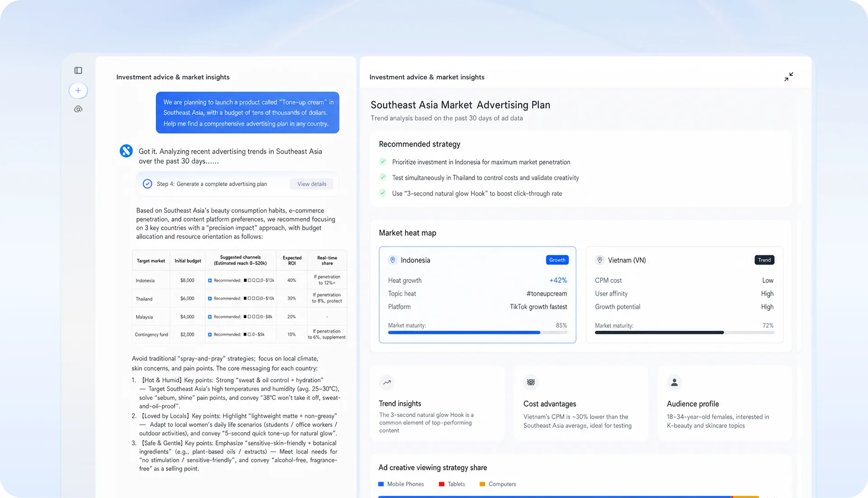Viewport: 868px width, 498px height.
Task: Click the 20% ROI cell for Malaysia
Action: pyautogui.click(x=292, y=317)
